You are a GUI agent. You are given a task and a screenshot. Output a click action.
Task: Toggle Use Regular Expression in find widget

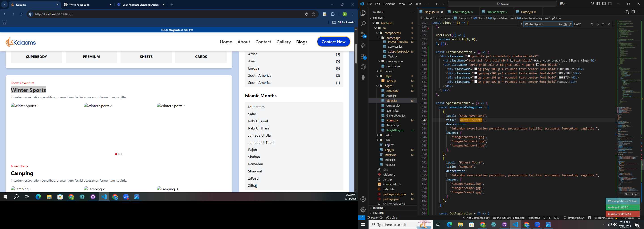pos(570,24)
